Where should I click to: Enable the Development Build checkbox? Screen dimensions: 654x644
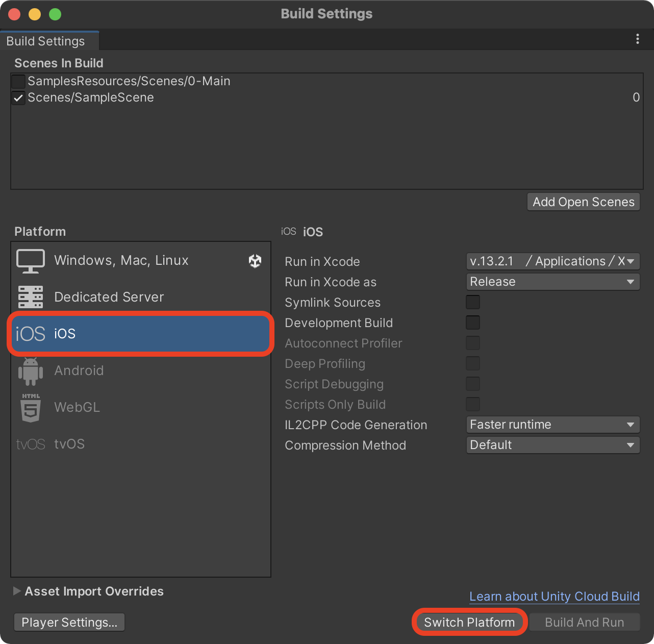(x=473, y=323)
